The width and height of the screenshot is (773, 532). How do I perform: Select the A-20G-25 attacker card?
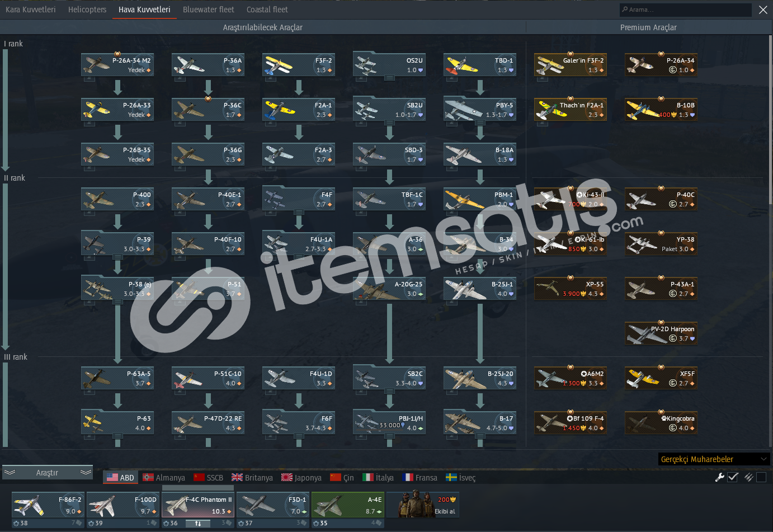click(389, 289)
